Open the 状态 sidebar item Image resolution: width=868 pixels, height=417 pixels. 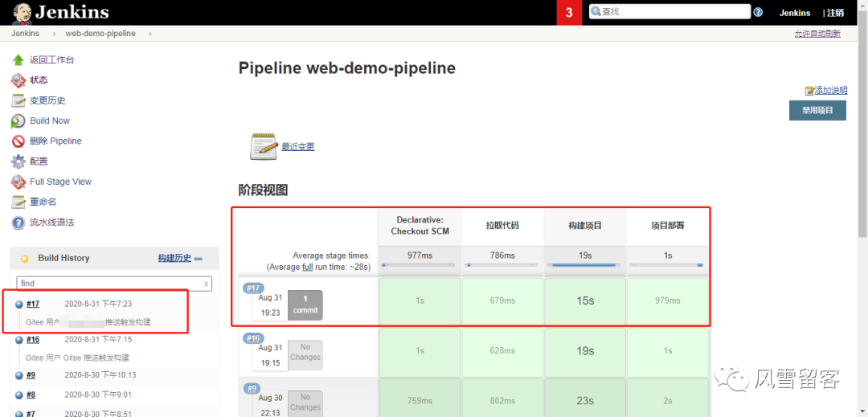(39, 80)
